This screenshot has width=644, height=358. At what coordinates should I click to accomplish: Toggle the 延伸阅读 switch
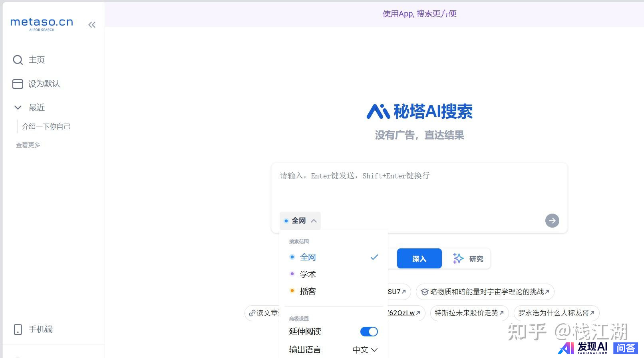point(369,332)
